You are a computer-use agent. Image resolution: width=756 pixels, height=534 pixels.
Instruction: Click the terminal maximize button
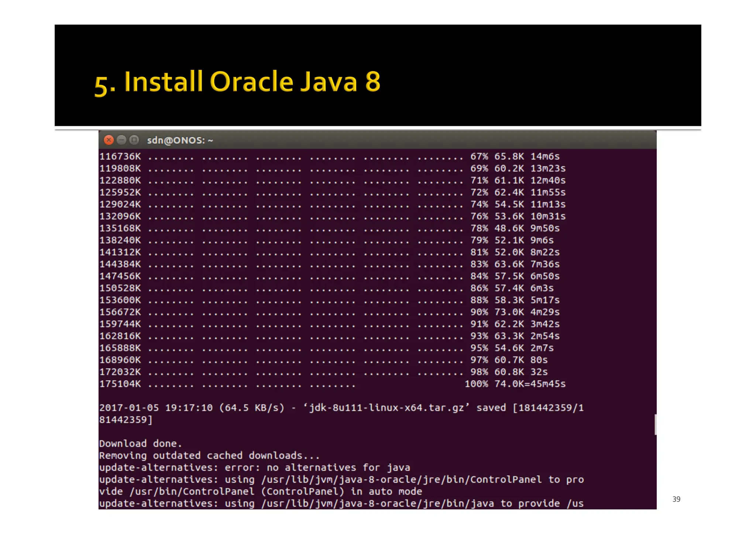134,140
